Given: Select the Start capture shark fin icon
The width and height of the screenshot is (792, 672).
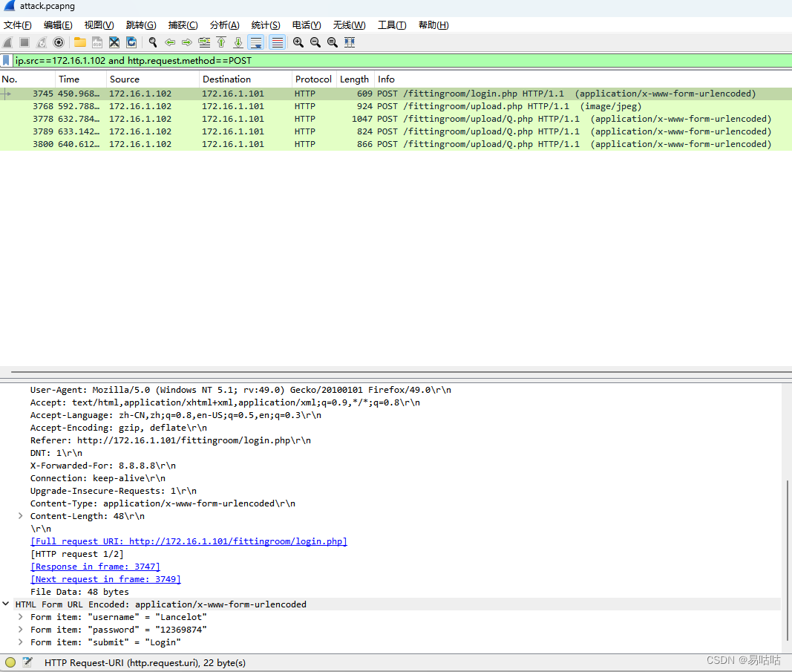Looking at the screenshot, I should (x=7, y=42).
